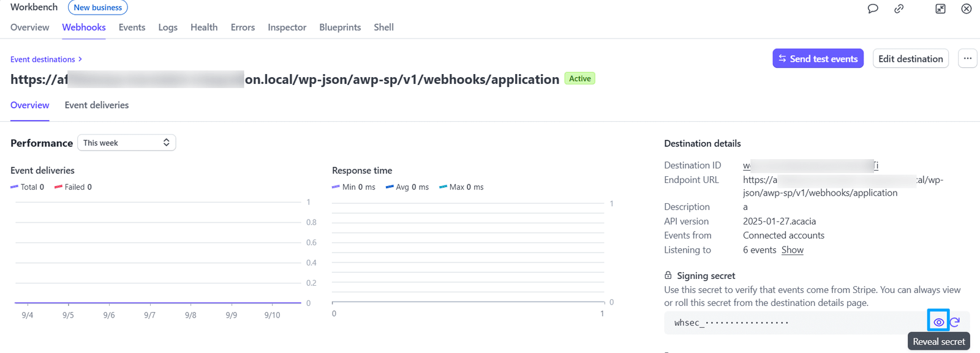Click the Event destinations breadcrumb chevron
Screen dimensions: 980x353
[80, 59]
